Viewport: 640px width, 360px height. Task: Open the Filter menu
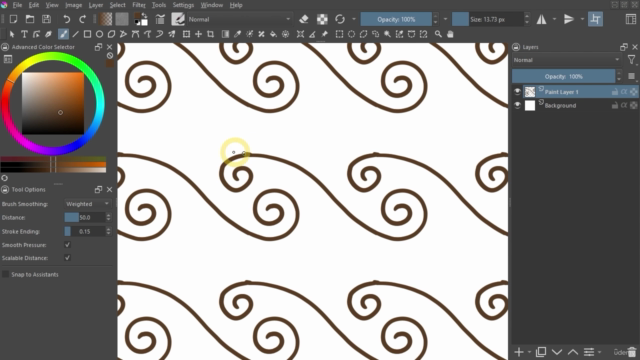[139, 5]
